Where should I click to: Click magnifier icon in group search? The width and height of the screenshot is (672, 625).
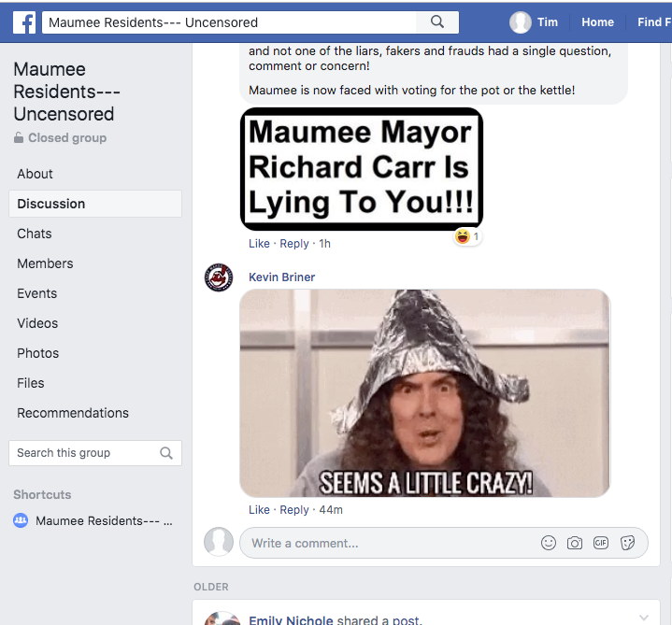(166, 453)
